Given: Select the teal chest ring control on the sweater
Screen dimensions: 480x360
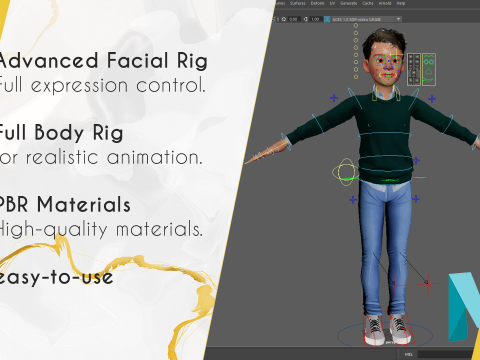Looking at the screenshot, I should (385, 134).
